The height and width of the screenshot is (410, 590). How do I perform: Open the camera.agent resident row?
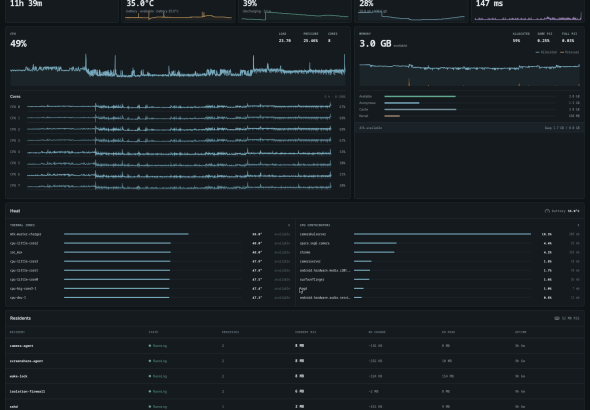(x=295, y=346)
